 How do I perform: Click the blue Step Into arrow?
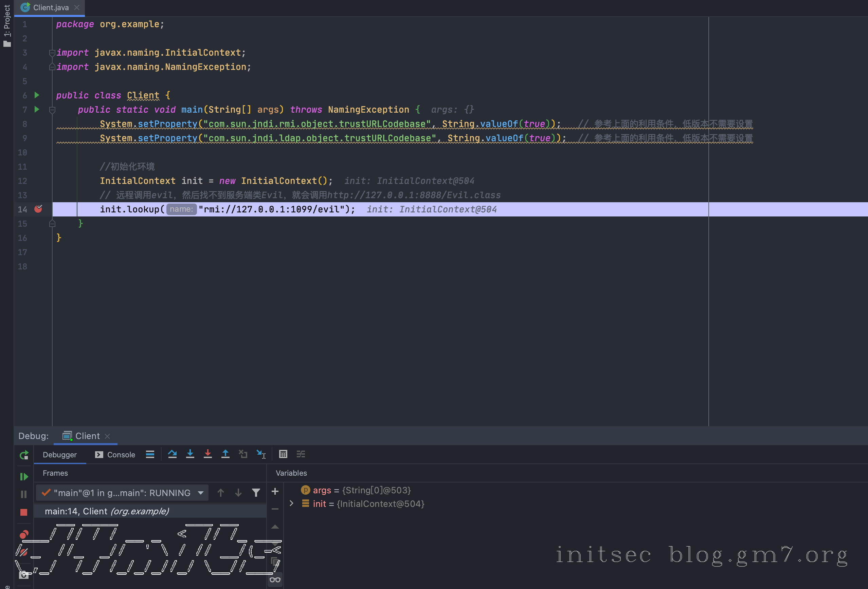coord(190,454)
